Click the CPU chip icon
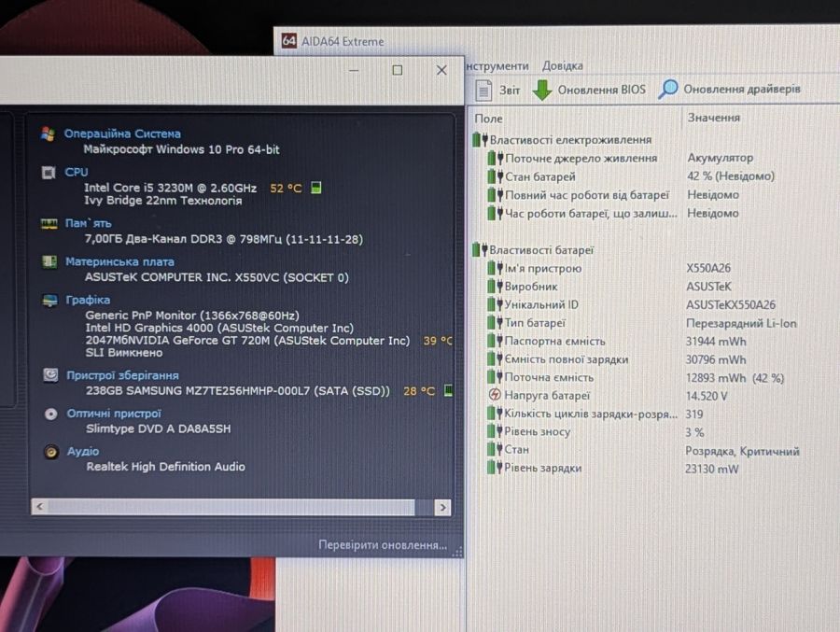840x632 pixels. [x=49, y=173]
